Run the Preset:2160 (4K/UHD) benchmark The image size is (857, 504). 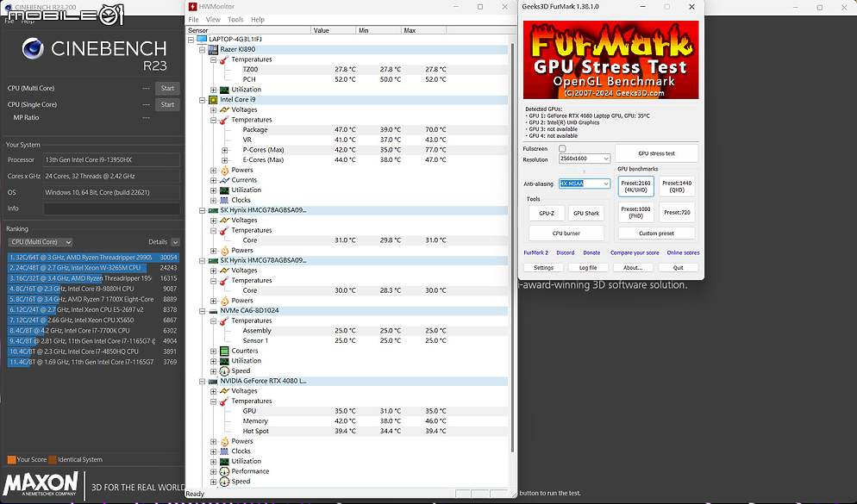pos(635,187)
